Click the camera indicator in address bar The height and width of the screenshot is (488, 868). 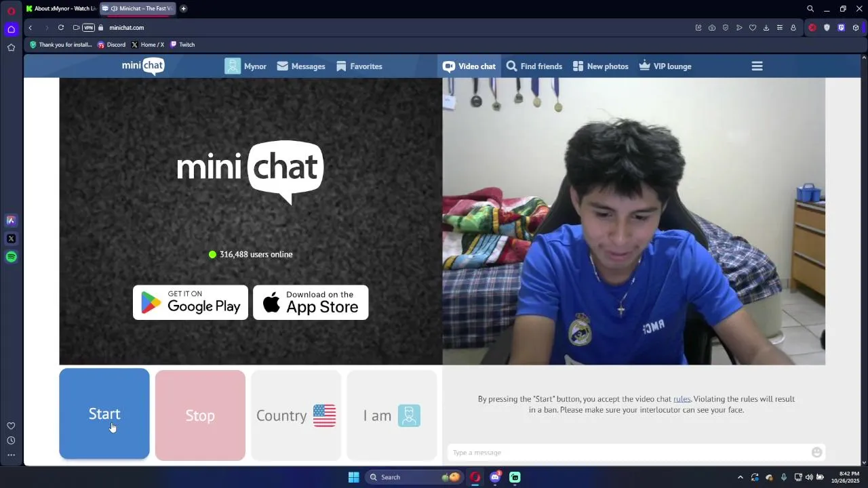[x=76, y=28]
